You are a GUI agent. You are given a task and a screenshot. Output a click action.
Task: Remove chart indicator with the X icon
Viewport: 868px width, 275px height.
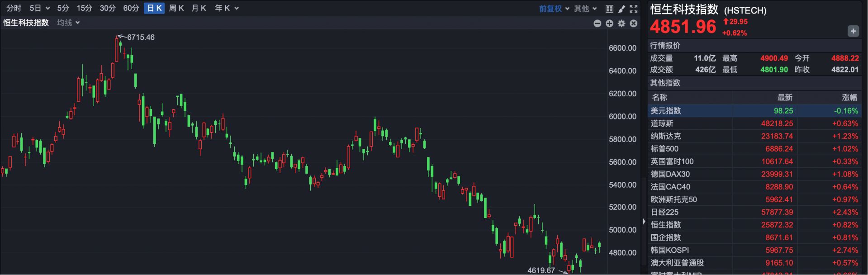coord(634,24)
